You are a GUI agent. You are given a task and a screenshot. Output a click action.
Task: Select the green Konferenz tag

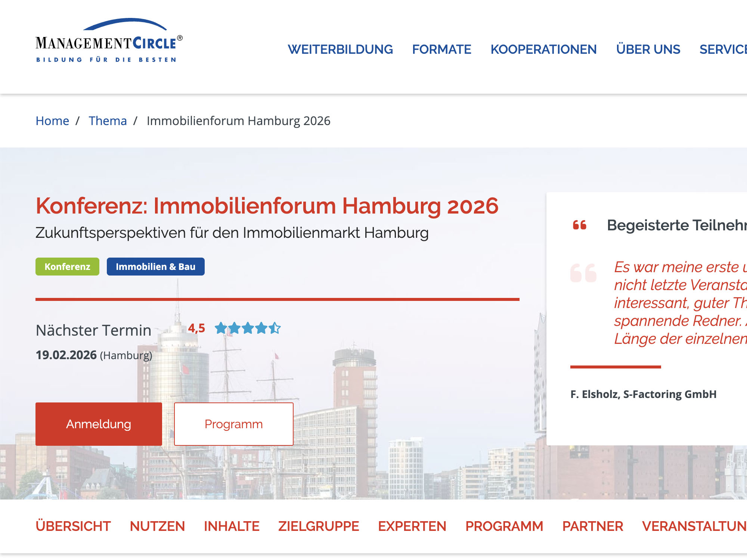click(67, 267)
